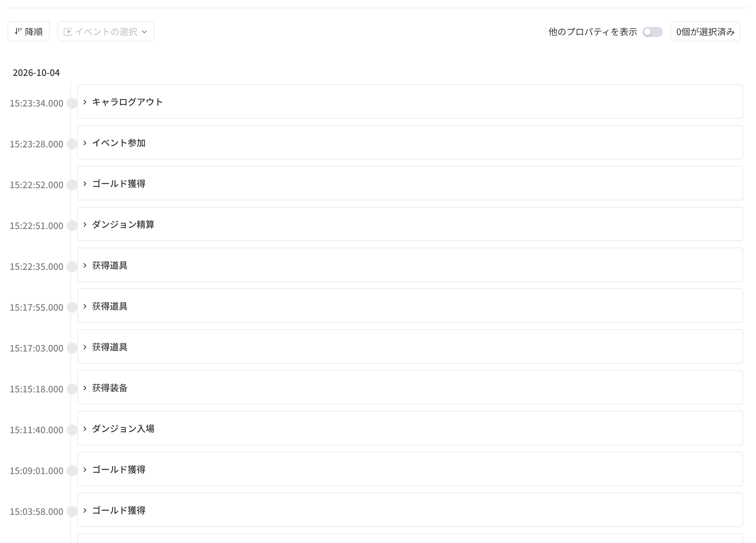This screenshot has width=756, height=543.
Task: Expand the 获得道具 event at 15:17:55
Action: pos(85,306)
